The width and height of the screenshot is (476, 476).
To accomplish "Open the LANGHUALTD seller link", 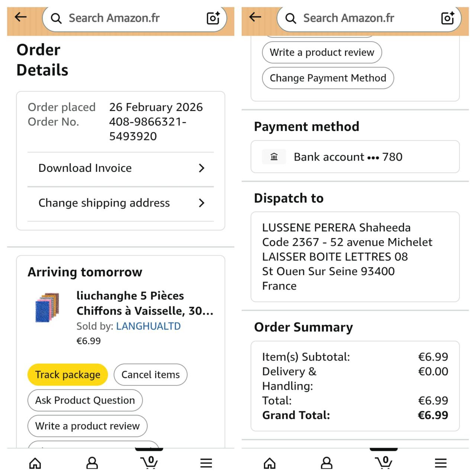I will point(148,326).
